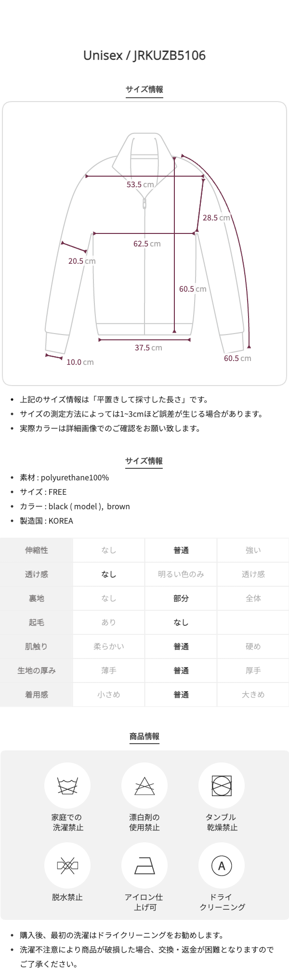Select 厚手 in the 生地の厚み row
Screen dimensions: 289x980
point(253,671)
